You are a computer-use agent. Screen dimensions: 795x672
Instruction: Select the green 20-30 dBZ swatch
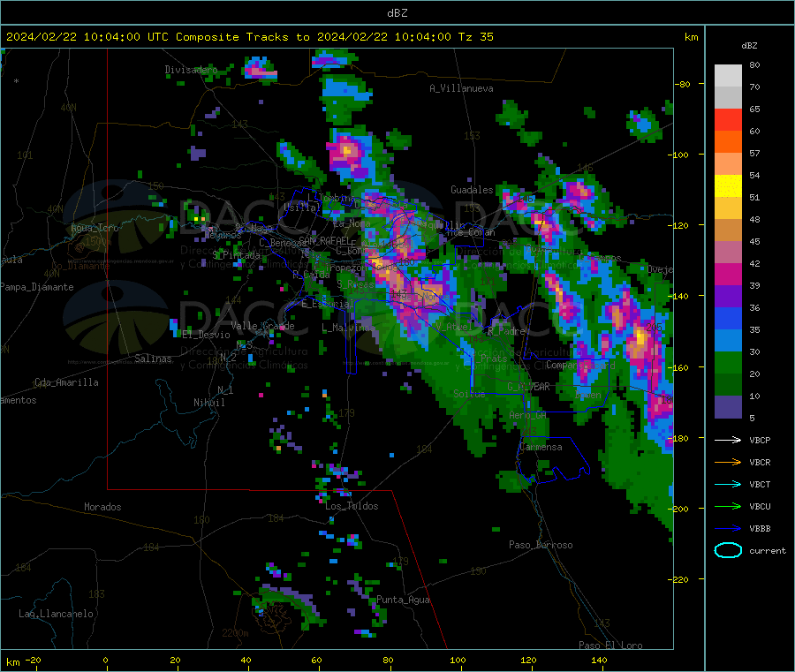[728, 363]
